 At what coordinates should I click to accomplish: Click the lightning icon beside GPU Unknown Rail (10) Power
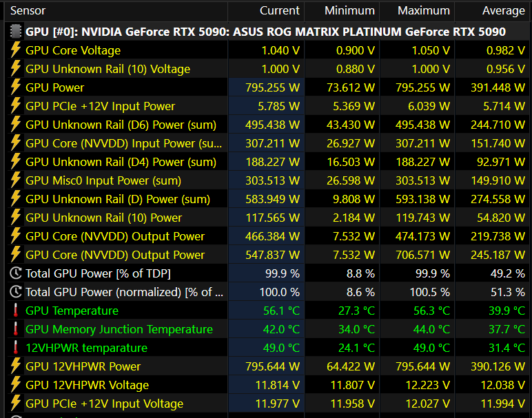coord(15,218)
